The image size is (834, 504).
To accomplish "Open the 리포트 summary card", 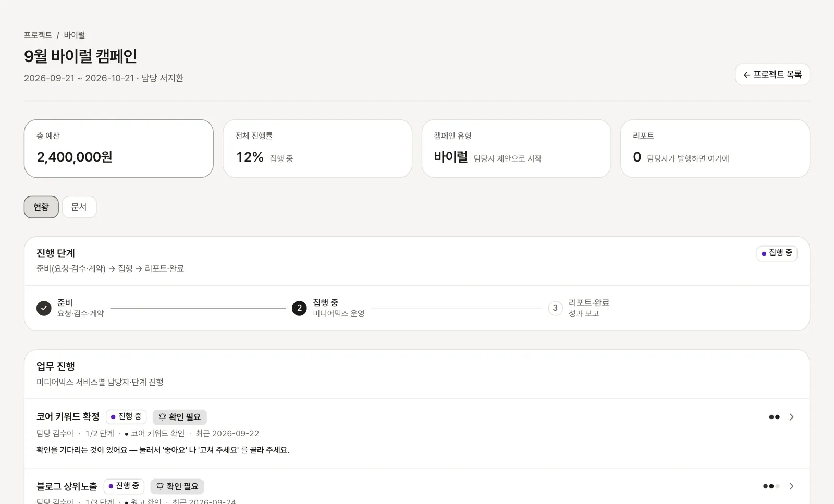I will coord(715,149).
